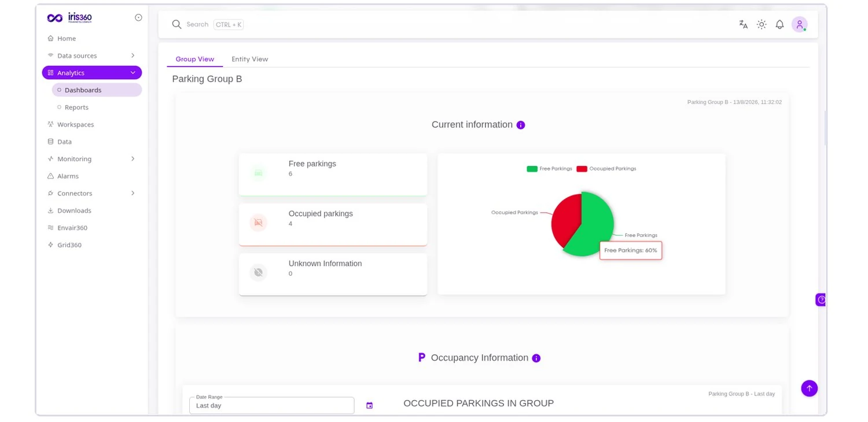Screen dimensions: 868x422
Task: Open the notifications bell
Action: point(779,24)
